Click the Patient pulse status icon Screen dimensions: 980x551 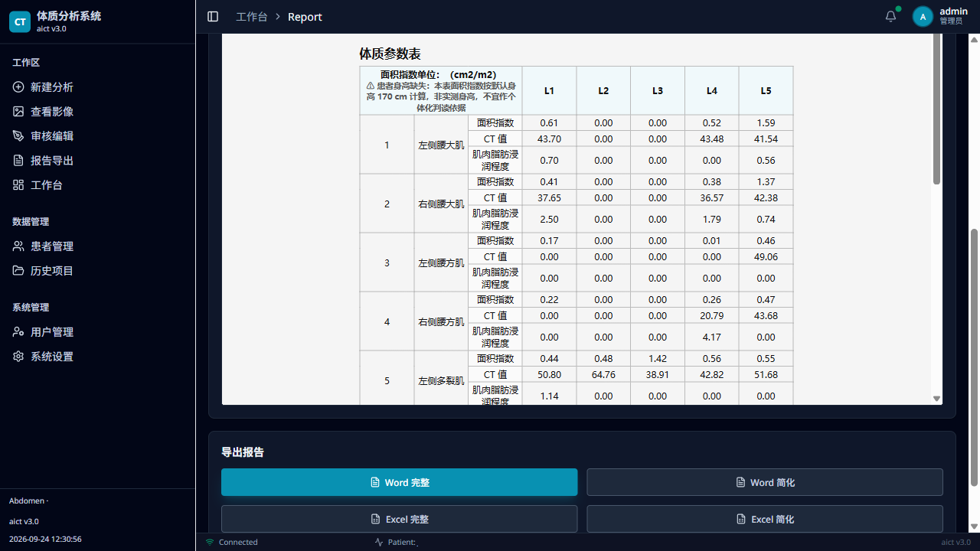(379, 542)
